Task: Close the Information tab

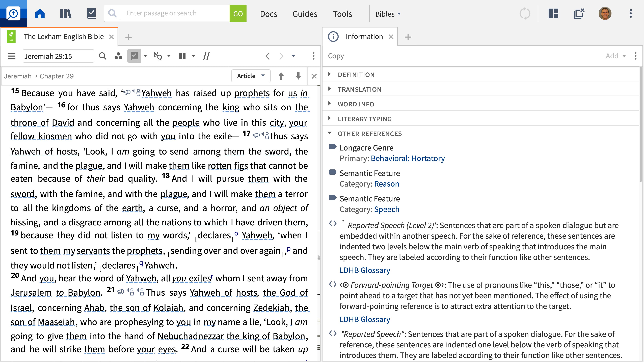Action: [x=391, y=37]
